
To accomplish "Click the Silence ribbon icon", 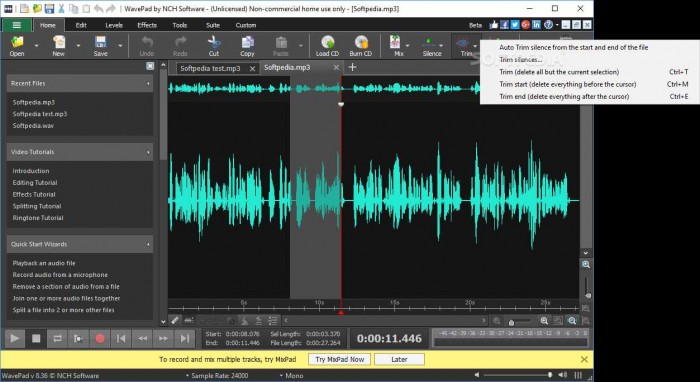I will tap(429, 42).
